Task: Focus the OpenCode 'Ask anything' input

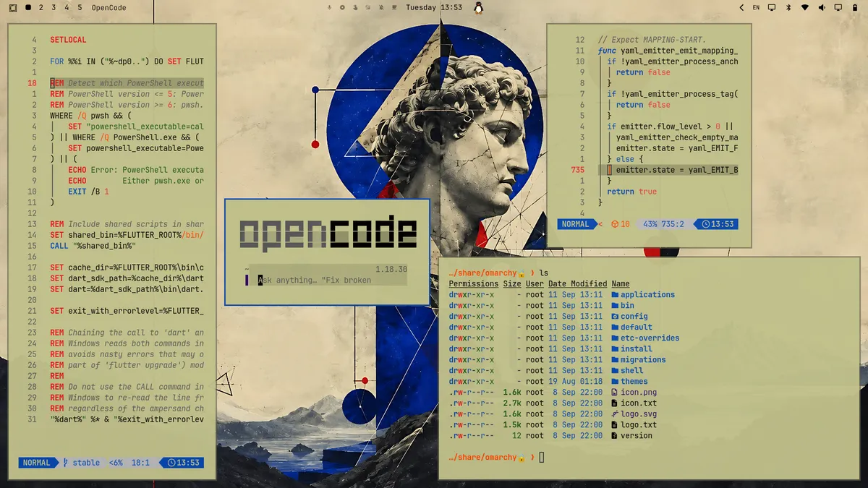Action: coord(326,280)
